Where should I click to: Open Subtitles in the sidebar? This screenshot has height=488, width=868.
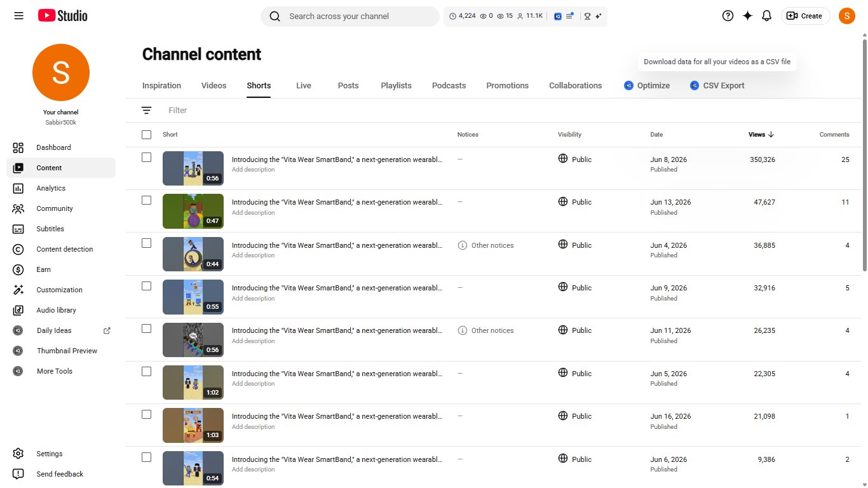(61, 229)
